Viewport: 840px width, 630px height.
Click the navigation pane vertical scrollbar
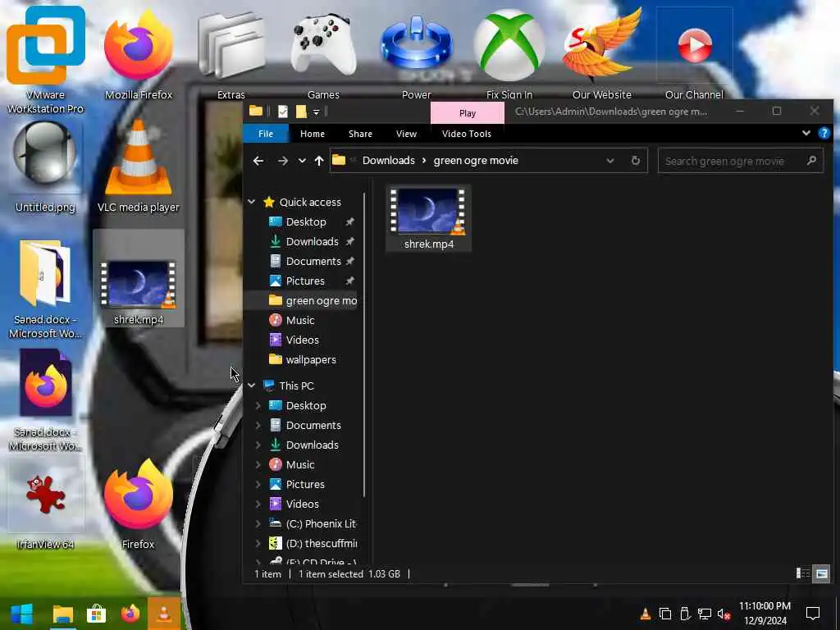(x=365, y=345)
